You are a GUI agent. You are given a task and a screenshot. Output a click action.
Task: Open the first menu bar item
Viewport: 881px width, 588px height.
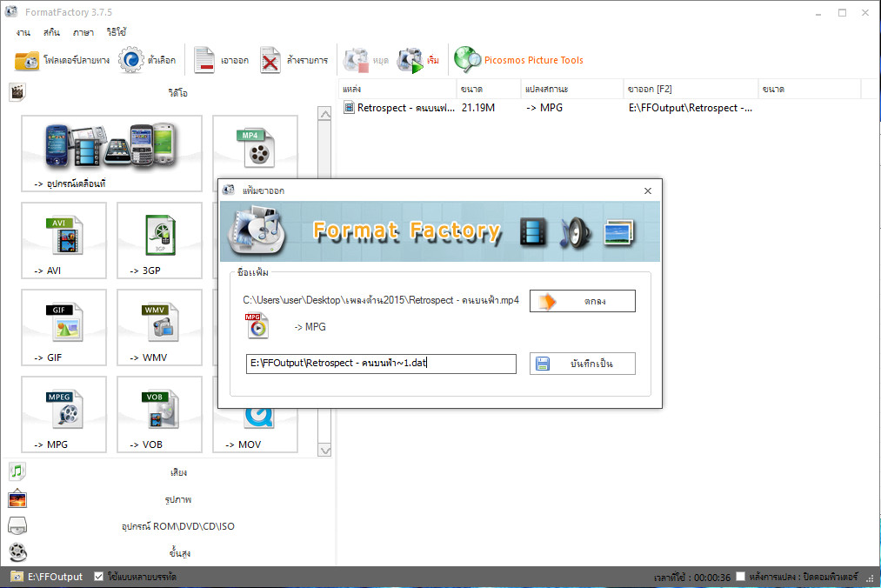[x=23, y=32]
